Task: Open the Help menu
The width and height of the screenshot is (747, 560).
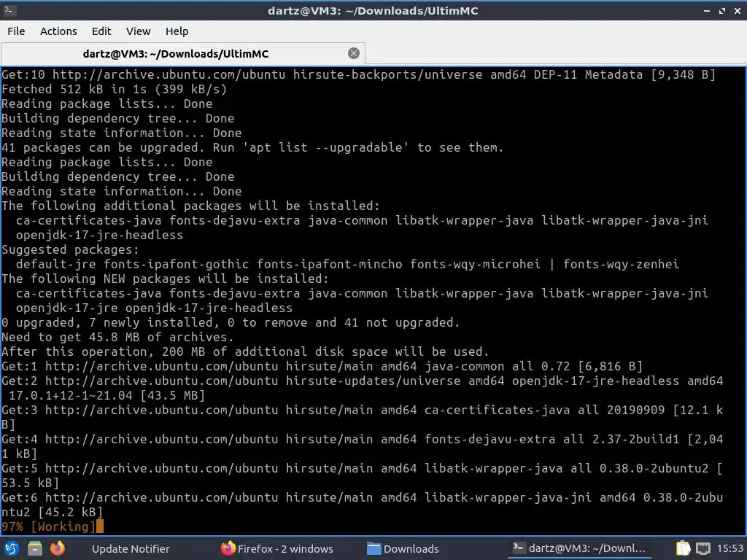Action: (x=177, y=31)
